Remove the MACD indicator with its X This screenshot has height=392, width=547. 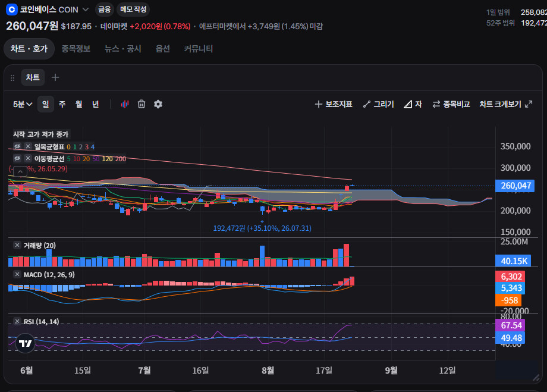[x=17, y=274]
